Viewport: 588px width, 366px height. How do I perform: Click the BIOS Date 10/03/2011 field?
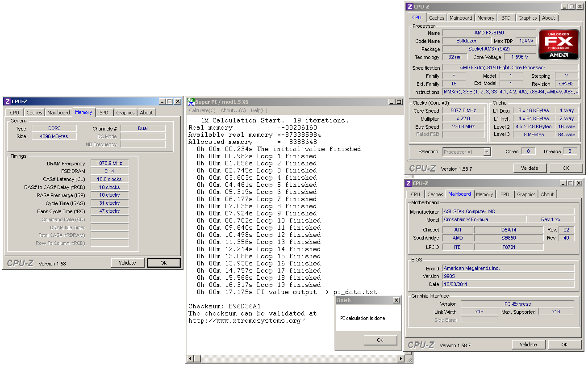click(509, 284)
